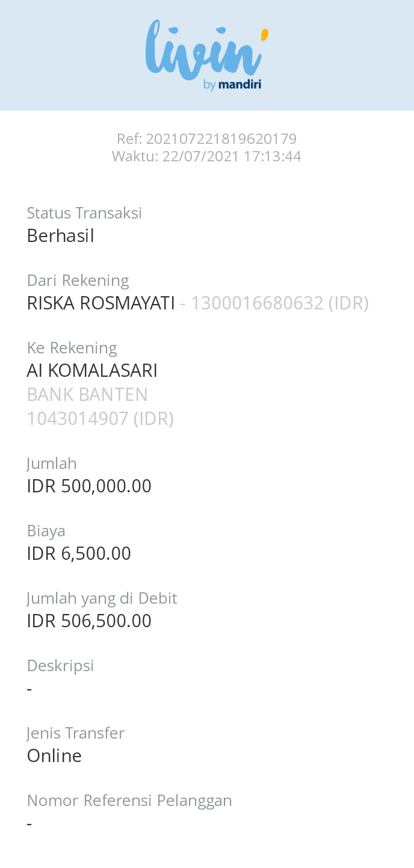Click the 'by mandiri' text under logo
414x868 pixels.
click(232, 85)
